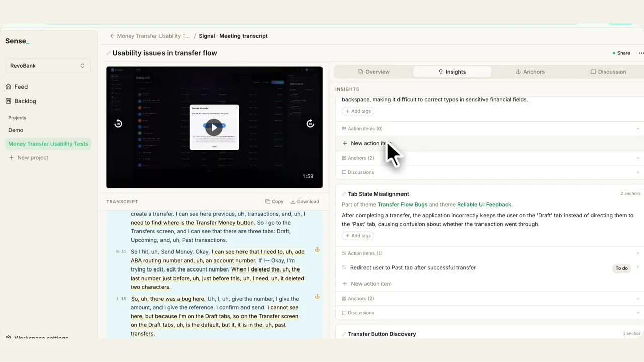Click the Share button
This screenshot has height=362, width=644.
[x=621, y=53]
